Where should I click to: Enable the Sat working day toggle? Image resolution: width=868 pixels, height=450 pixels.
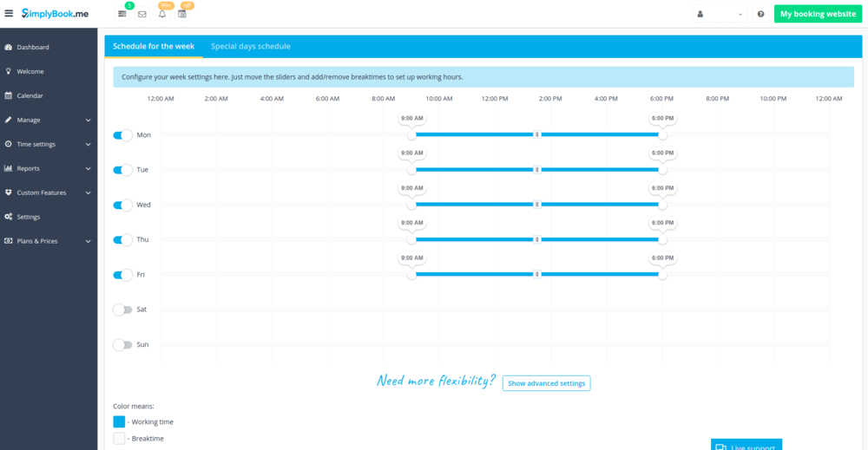(122, 310)
